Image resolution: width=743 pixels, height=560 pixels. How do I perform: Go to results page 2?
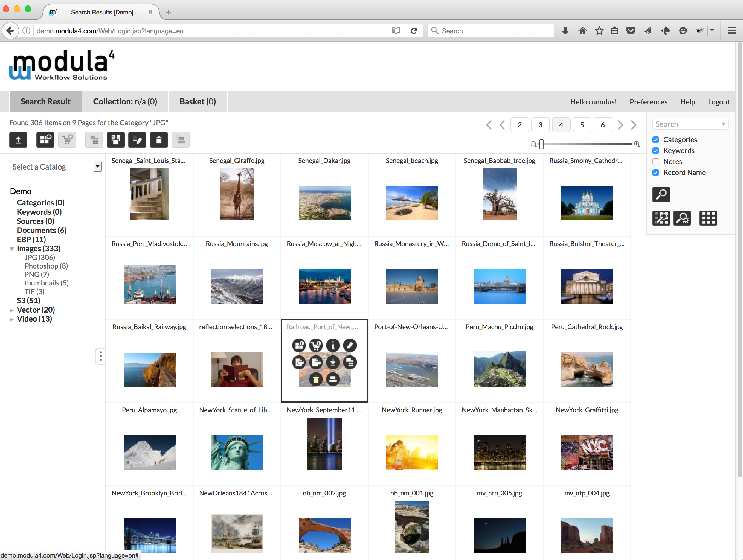coord(519,125)
